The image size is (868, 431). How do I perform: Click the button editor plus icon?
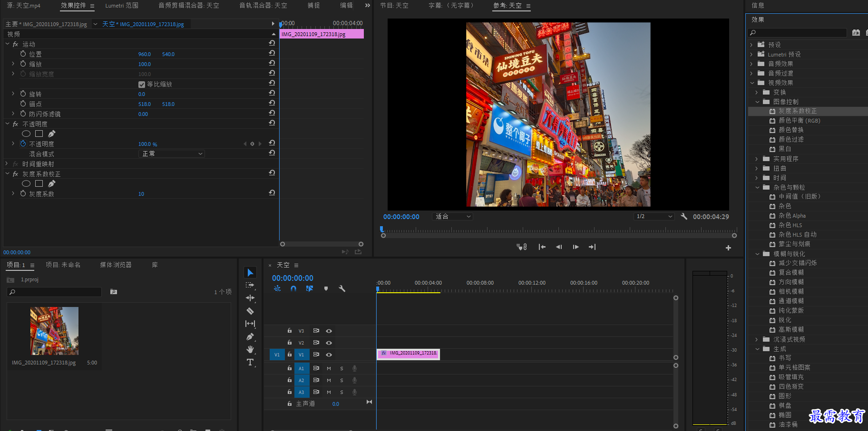coord(728,248)
